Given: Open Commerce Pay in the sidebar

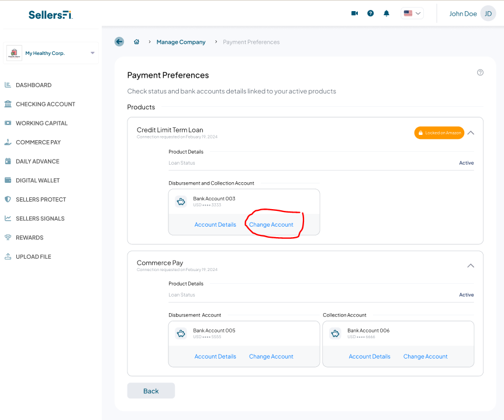Looking at the screenshot, I should pyautogui.click(x=38, y=143).
